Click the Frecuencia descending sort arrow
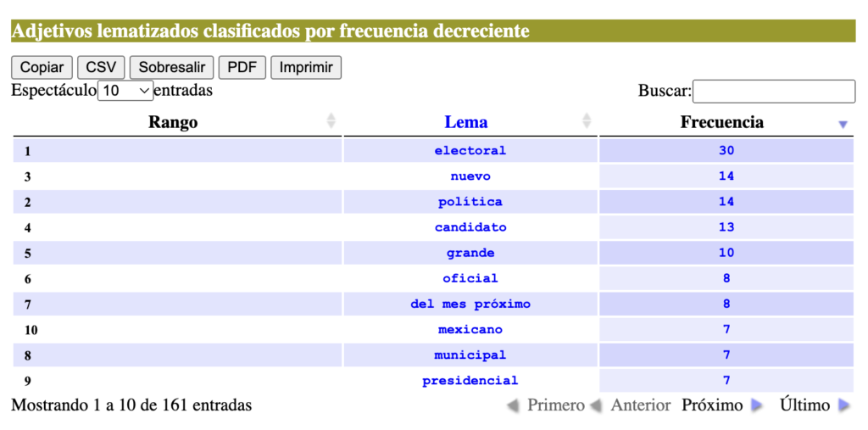This screenshot has height=430, width=868. tap(843, 125)
